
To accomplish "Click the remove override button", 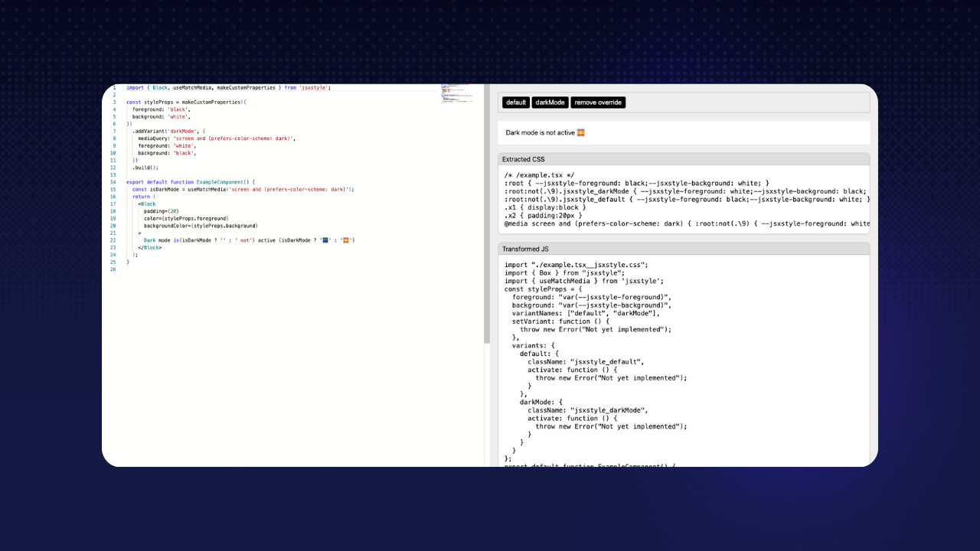I will coord(598,103).
